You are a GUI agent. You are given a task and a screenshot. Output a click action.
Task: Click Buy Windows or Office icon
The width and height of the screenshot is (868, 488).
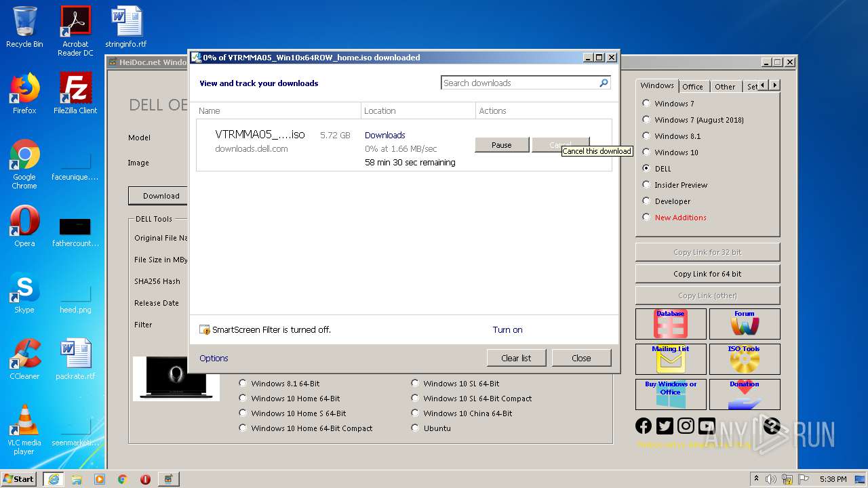pyautogui.click(x=671, y=394)
